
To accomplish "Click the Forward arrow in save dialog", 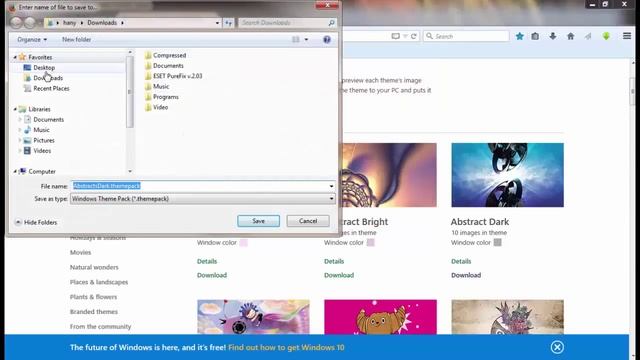I will tap(30, 22).
